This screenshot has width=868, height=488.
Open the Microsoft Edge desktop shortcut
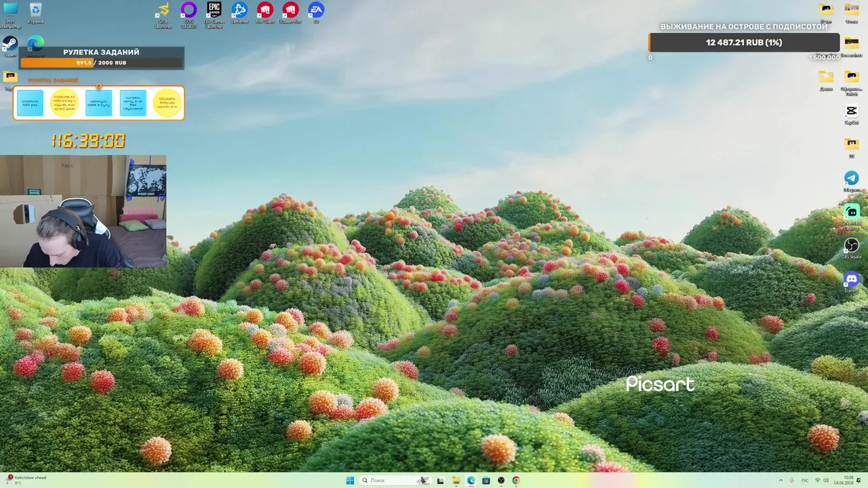pyautogui.click(x=35, y=46)
